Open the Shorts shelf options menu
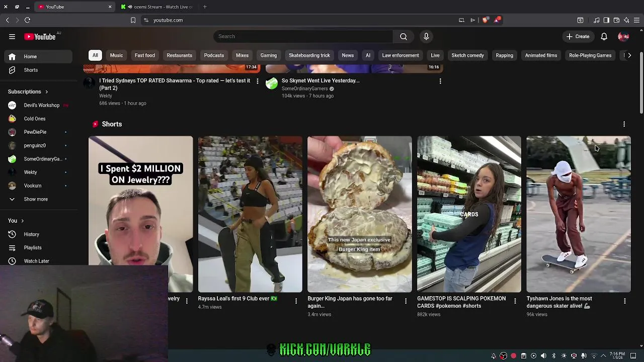This screenshot has height=362, width=644. coord(624,124)
